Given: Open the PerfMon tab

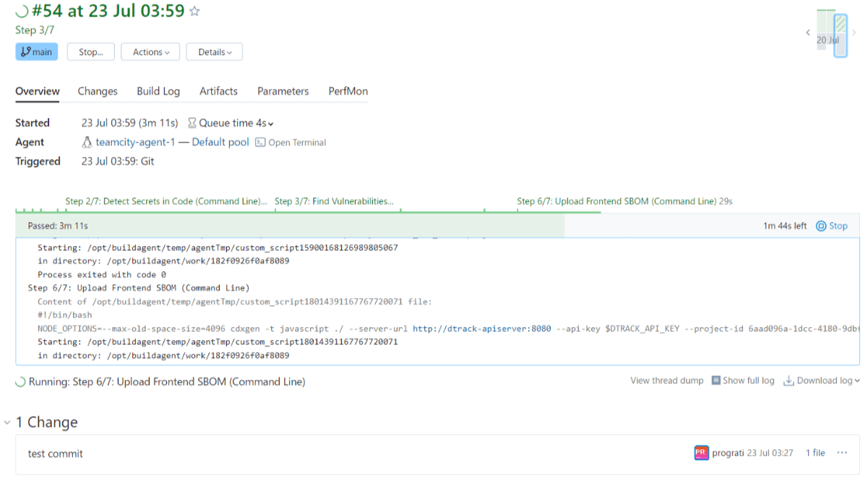Looking at the screenshot, I should (348, 91).
